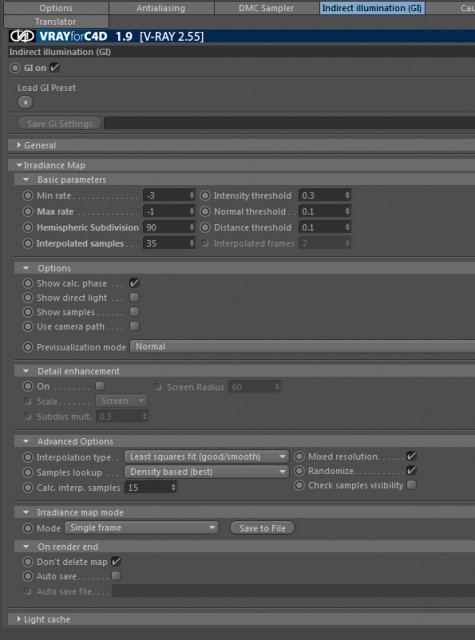Screen dimensions: 475x640
Task: Collapse On render end group
Action: click(x=26, y=547)
